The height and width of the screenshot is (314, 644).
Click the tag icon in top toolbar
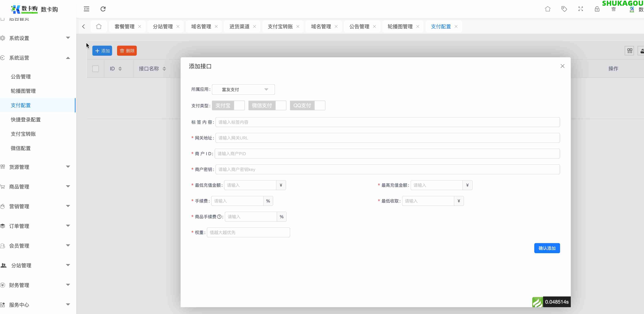[564, 9]
